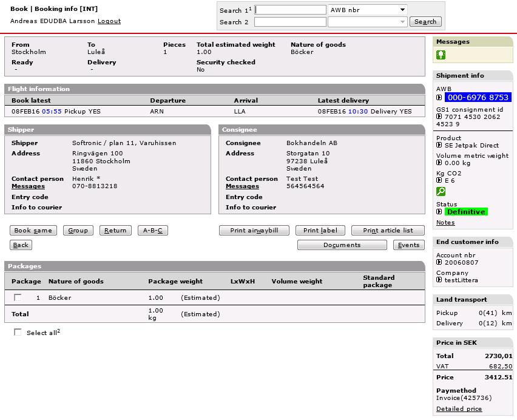Image resolution: width=517 pixels, height=420 pixels.
Task: Click Latest delivery time 10:30
Action: pyautogui.click(x=358, y=112)
